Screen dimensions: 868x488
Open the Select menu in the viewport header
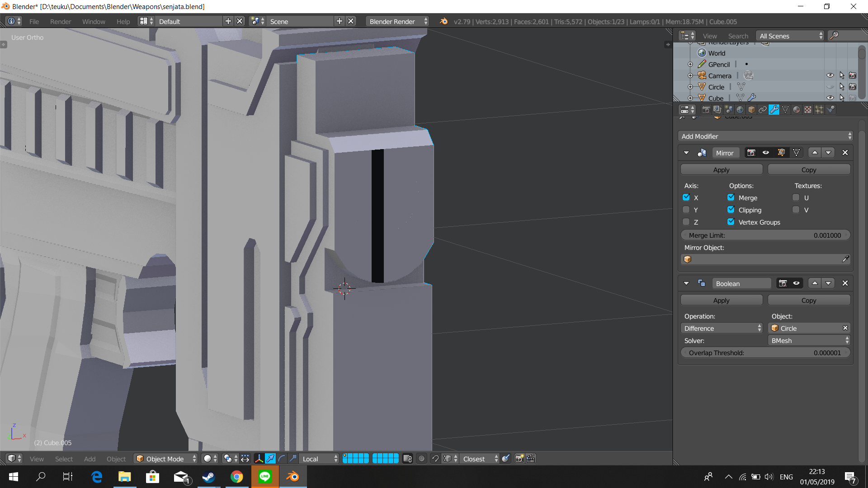point(64,459)
